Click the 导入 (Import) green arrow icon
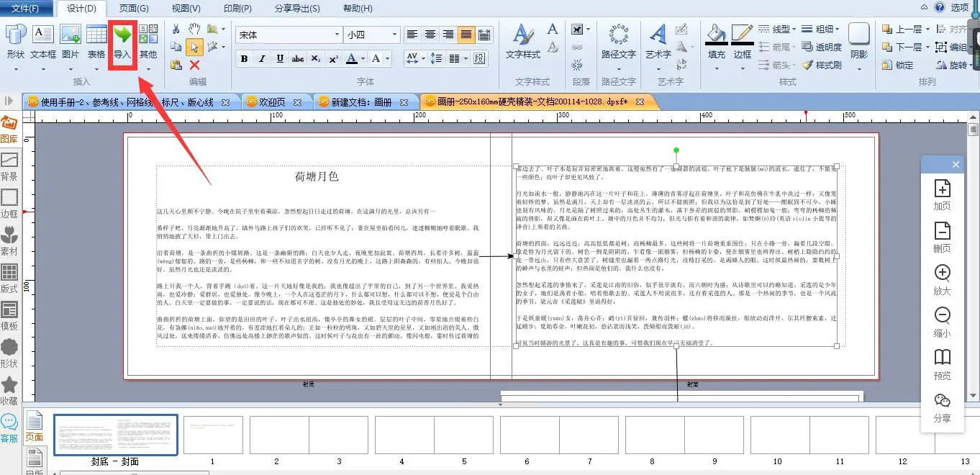The image size is (980, 475). point(122,35)
